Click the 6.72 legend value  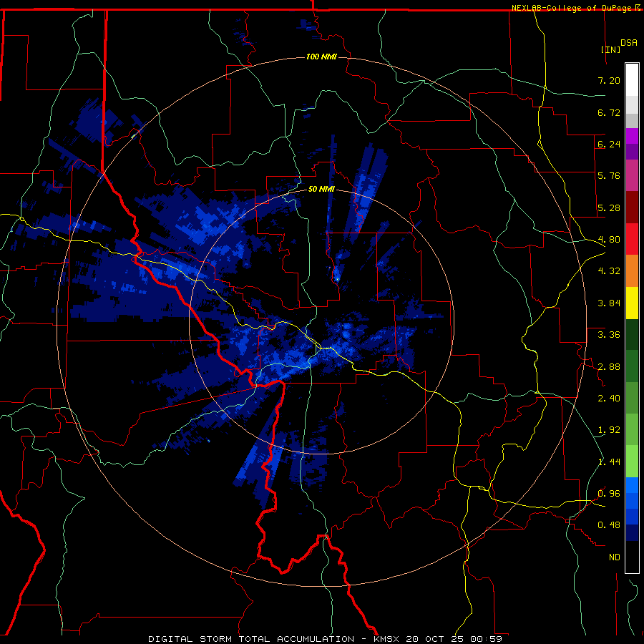pyautogui.click(x=609, y=112)
